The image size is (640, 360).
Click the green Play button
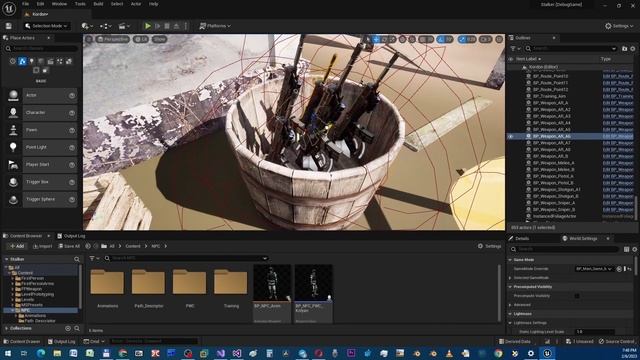pos(148,26)
